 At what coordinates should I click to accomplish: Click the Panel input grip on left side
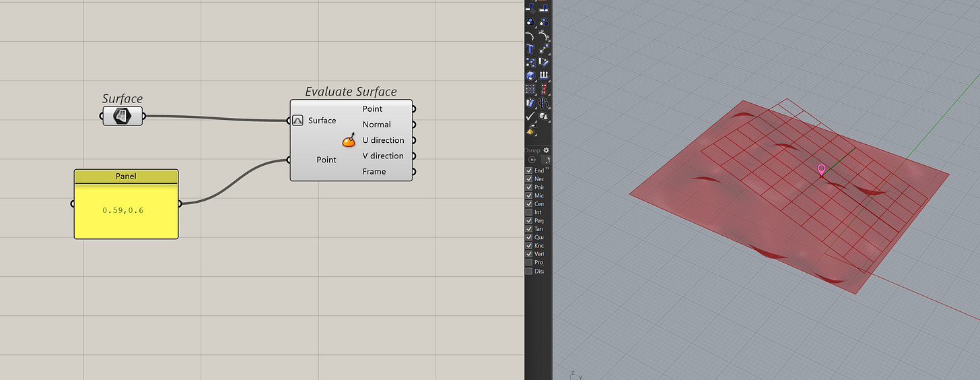(x=73, y=203)
